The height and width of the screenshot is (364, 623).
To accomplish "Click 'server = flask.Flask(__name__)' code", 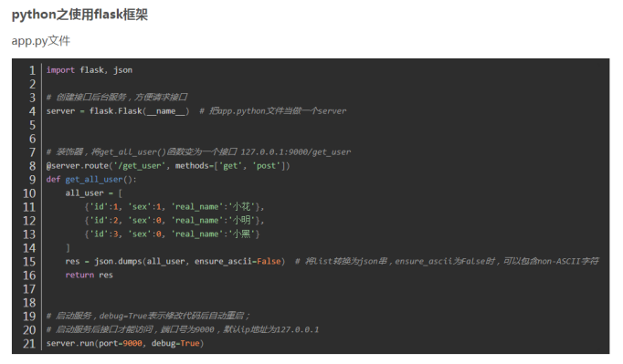I will point(118,111).
